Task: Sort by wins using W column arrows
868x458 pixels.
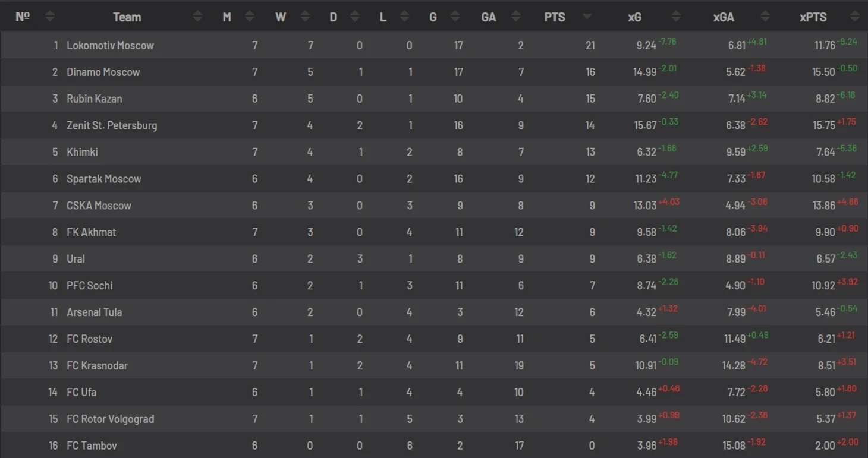Action: (x=305, y=17)
